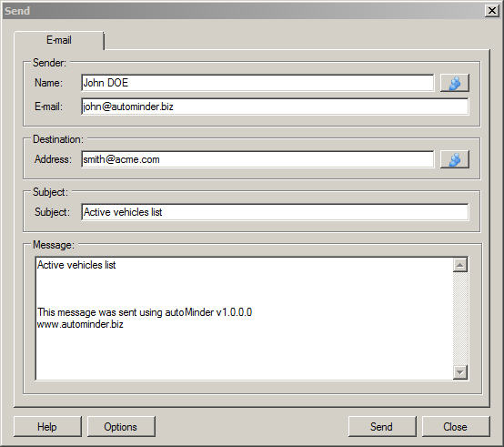Place cursor on www.autominder.biz line in message

[x=80, y=324]
